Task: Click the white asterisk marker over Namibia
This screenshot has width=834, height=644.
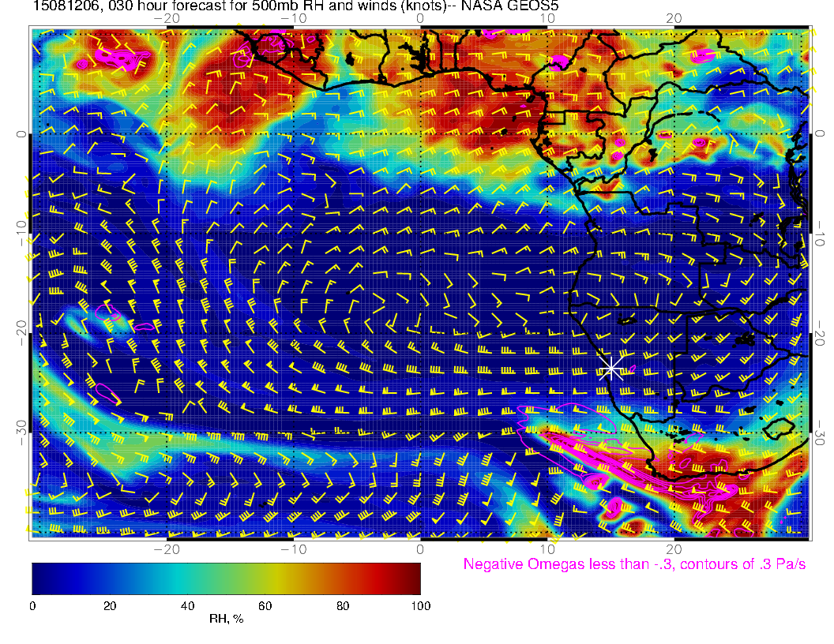Action: 610,368
